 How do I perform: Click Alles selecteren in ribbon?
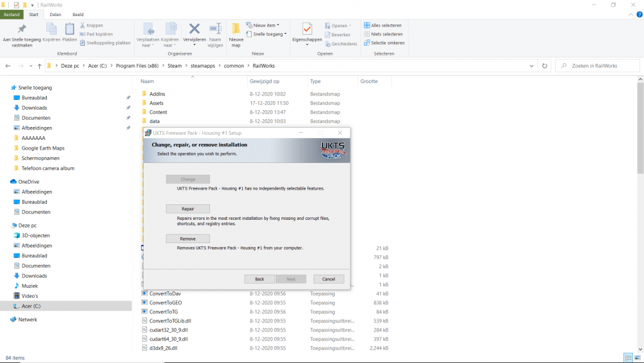coord(383,26)
